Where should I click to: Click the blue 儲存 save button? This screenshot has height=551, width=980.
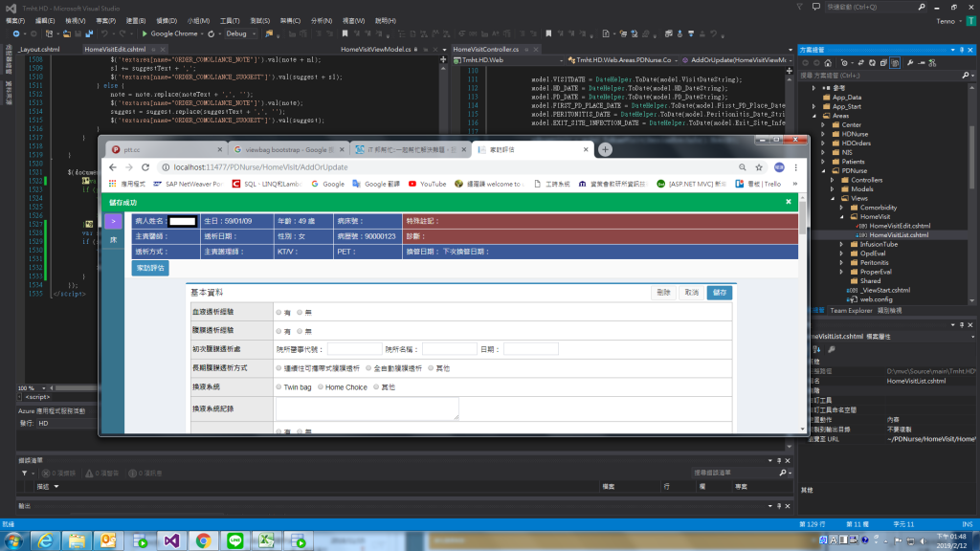pyautogui.click(x=720, y=293)
